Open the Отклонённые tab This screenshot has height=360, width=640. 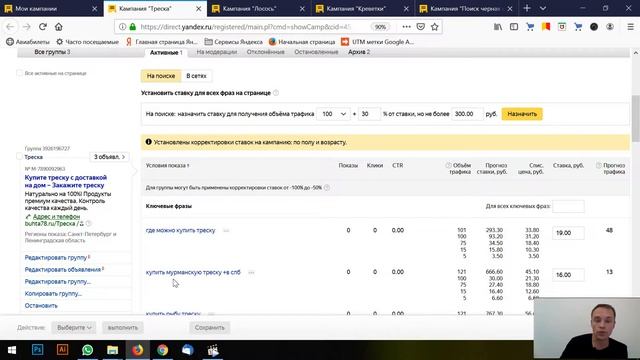click(266, 52)
